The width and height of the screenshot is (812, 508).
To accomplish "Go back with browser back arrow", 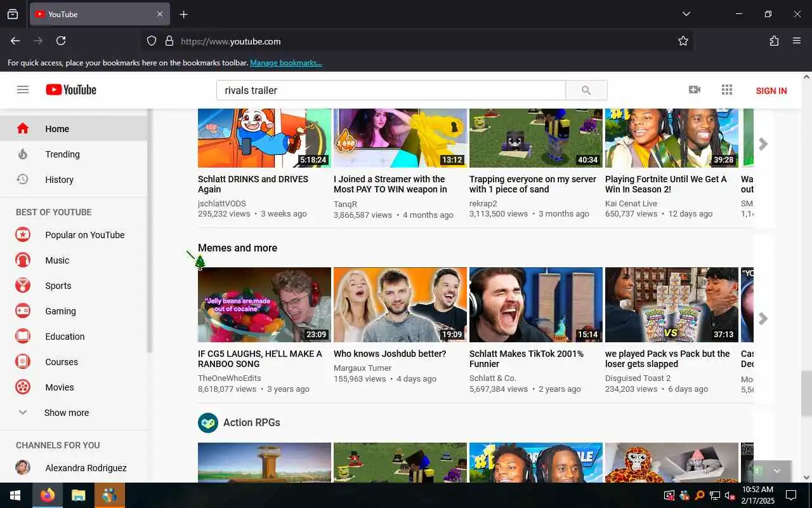I will tap(15, 41).
